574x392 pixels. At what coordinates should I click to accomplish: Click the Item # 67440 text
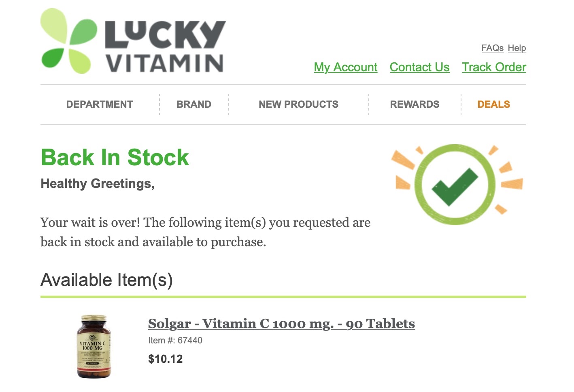(175, 341)
